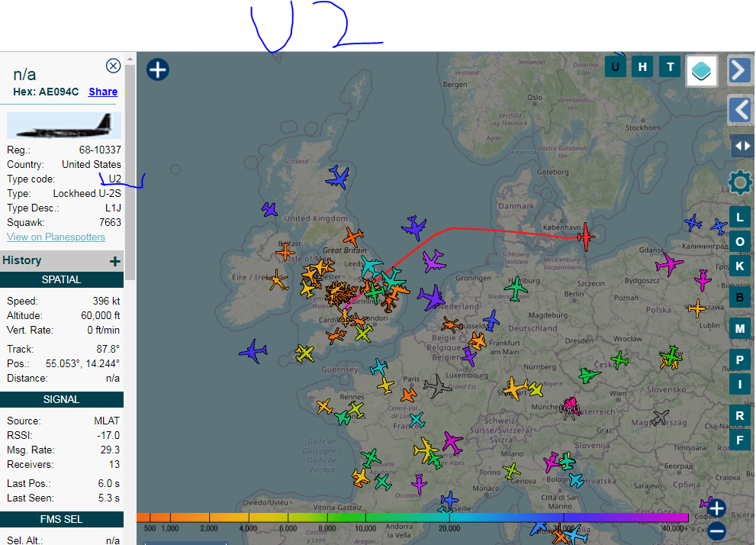Click the History section title

coord(22,260)
